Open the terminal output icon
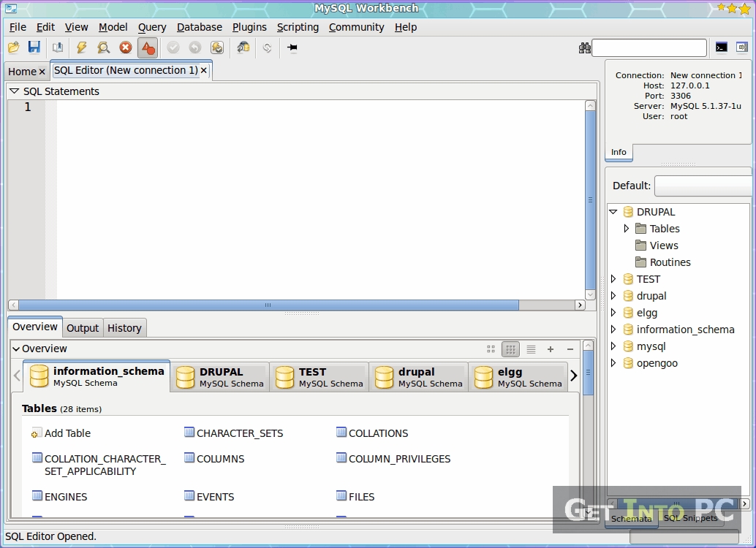The image size is (756, 548). tap(722, 47)
